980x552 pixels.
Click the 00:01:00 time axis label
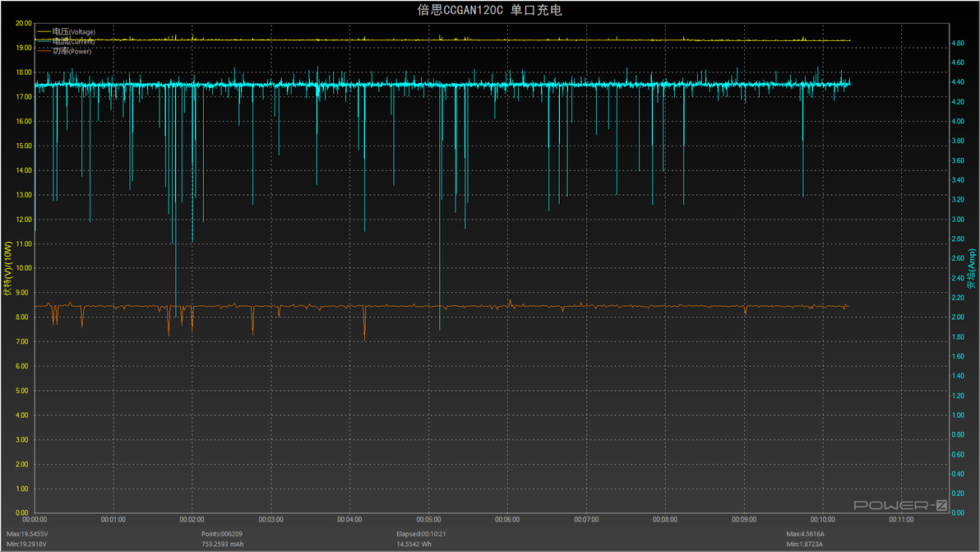[x=113, y=520]
